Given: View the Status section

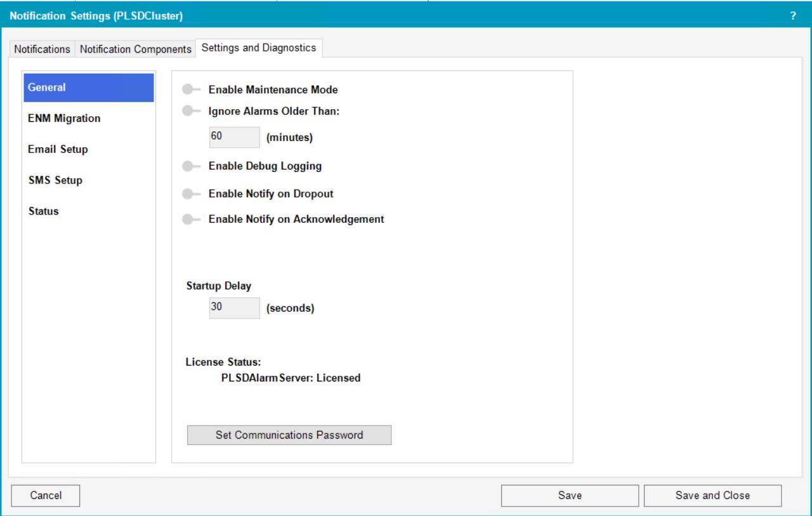Looking at the screenshot, I should click(x=42, y=211).
